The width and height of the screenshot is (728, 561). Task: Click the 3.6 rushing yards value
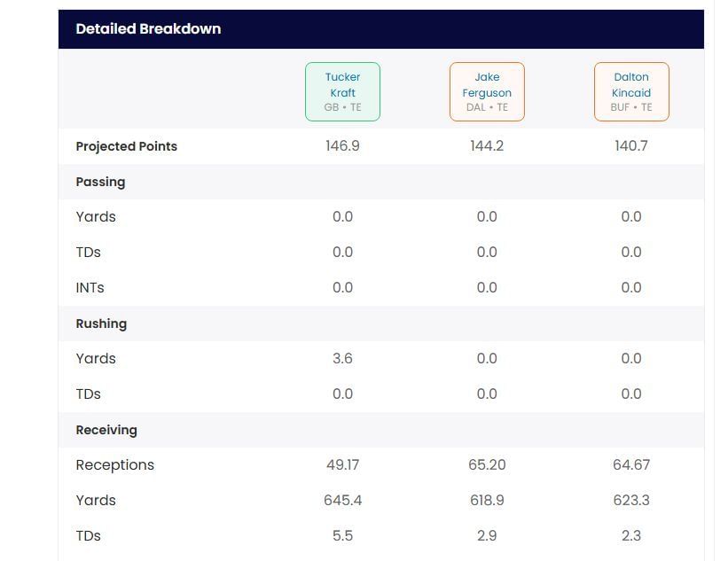342,359
